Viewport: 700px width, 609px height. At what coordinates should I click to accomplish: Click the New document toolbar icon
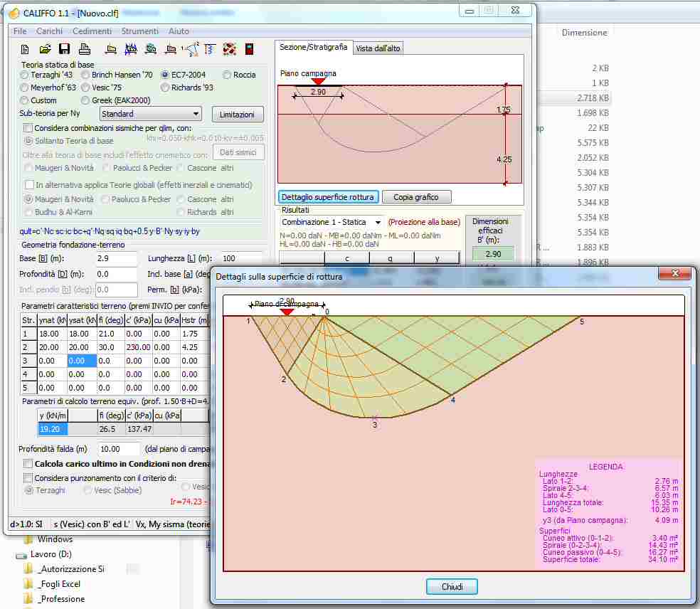25,49
